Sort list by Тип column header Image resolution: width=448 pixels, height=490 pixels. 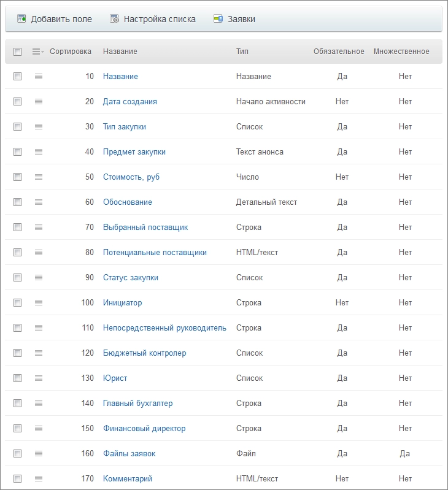click(242, 52)
